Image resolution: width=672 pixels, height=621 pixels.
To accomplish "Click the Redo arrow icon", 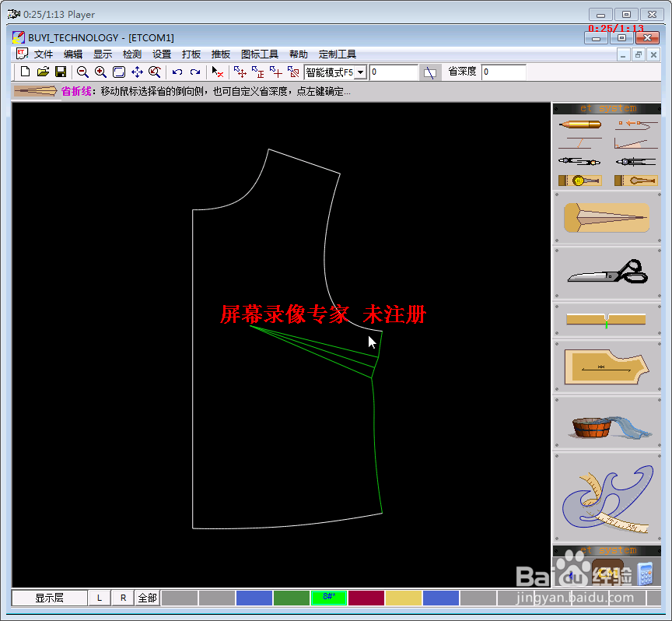I will point(195,72).
